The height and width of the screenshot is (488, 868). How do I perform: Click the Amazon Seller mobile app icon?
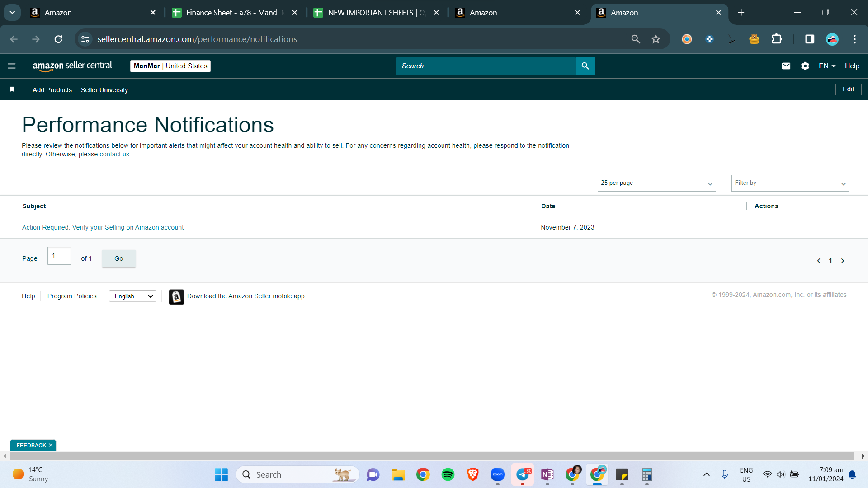176,297
